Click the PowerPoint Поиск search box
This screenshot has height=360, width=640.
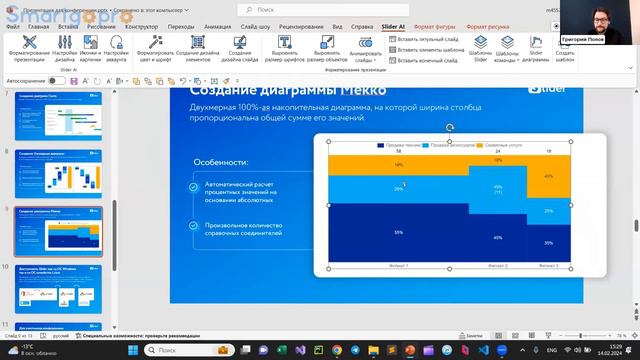click(x=323, y=10)
